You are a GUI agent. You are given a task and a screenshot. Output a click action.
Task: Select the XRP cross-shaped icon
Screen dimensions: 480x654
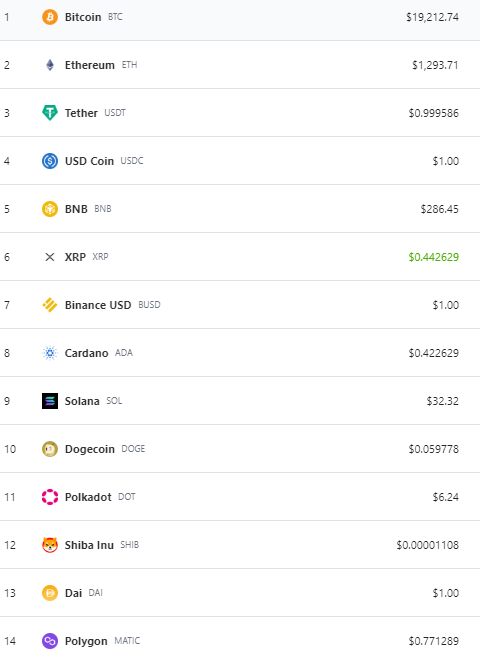click(50, 257)
